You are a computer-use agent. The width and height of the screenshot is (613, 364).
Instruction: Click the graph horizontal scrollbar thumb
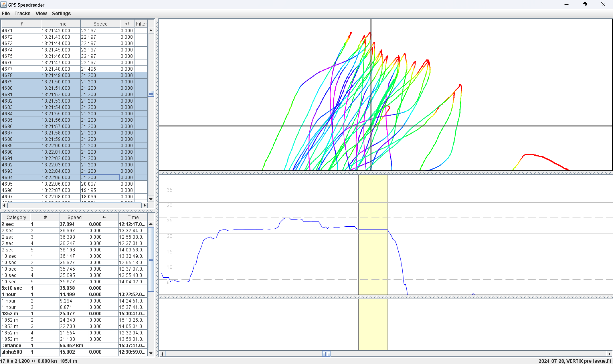point(326,354)
